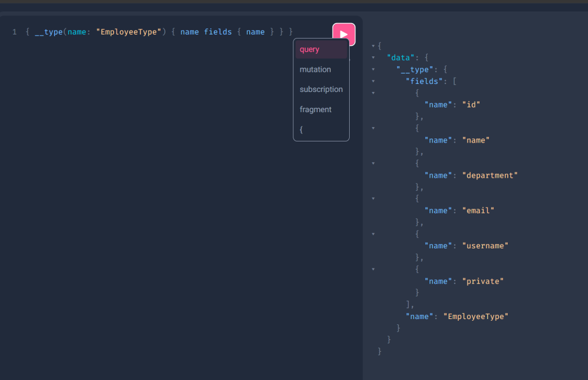This screenshot has width=588, height=380.
Task: Click the __type keyword in the query
Action: [49, 32]
